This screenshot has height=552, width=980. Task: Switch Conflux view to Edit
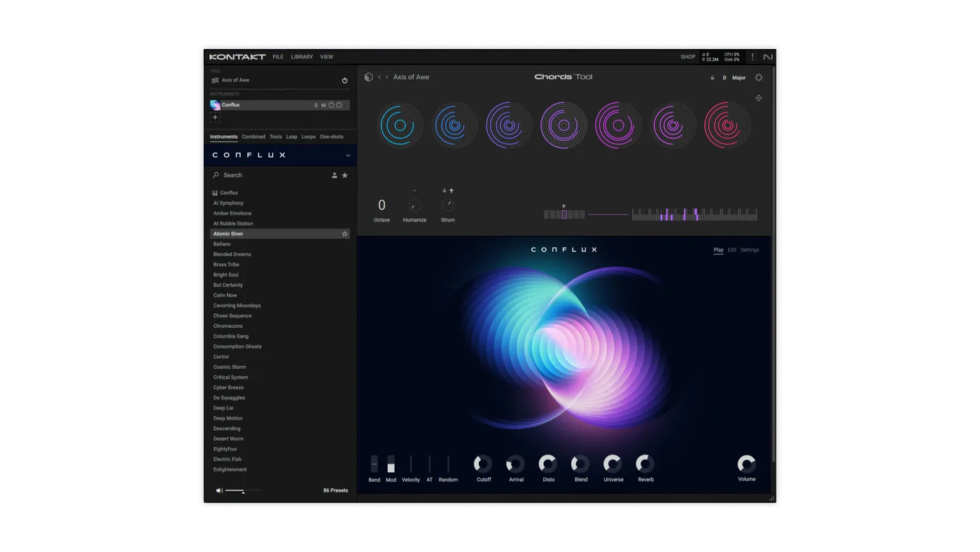pyautogui.click(x=731, y=250)
